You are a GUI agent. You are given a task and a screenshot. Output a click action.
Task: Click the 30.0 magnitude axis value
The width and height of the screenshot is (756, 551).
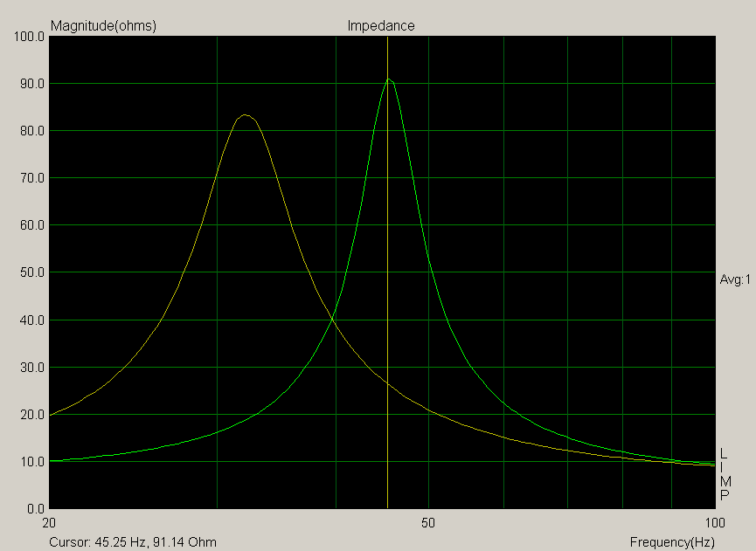point(32,368)
